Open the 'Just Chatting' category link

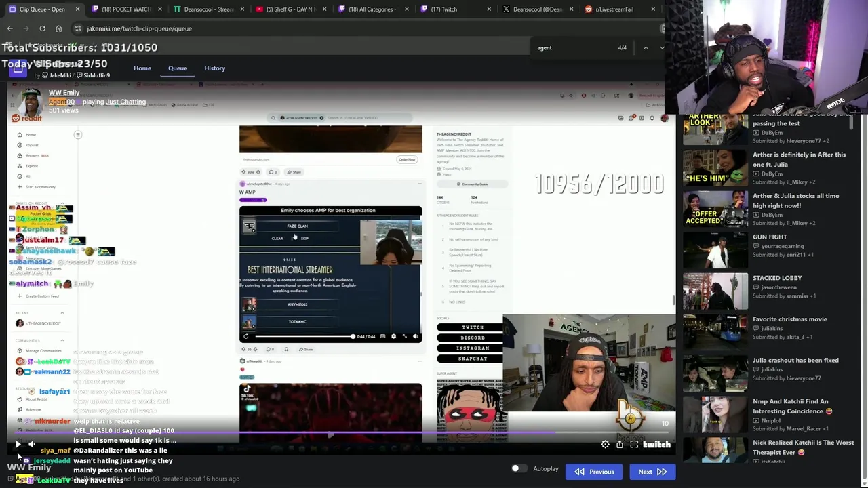pos(125,102)
